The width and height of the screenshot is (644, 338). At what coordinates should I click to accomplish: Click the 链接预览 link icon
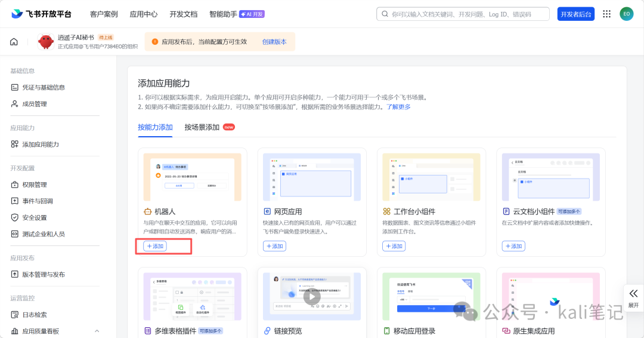coord(267,331)
